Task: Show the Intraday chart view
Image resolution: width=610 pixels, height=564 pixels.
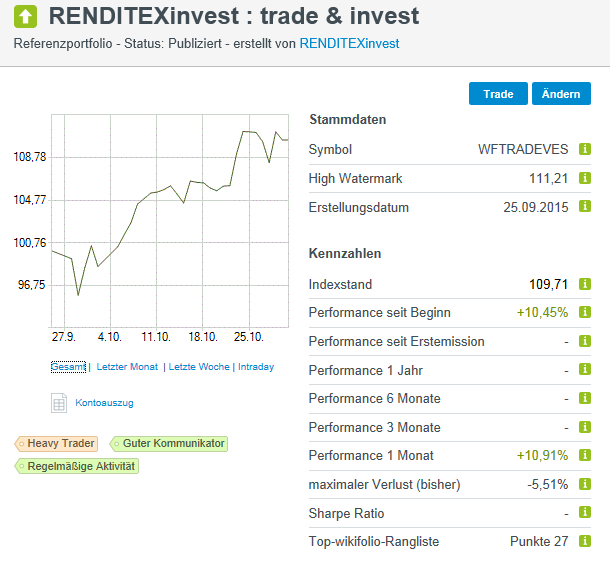Action: tap(255, 367)
